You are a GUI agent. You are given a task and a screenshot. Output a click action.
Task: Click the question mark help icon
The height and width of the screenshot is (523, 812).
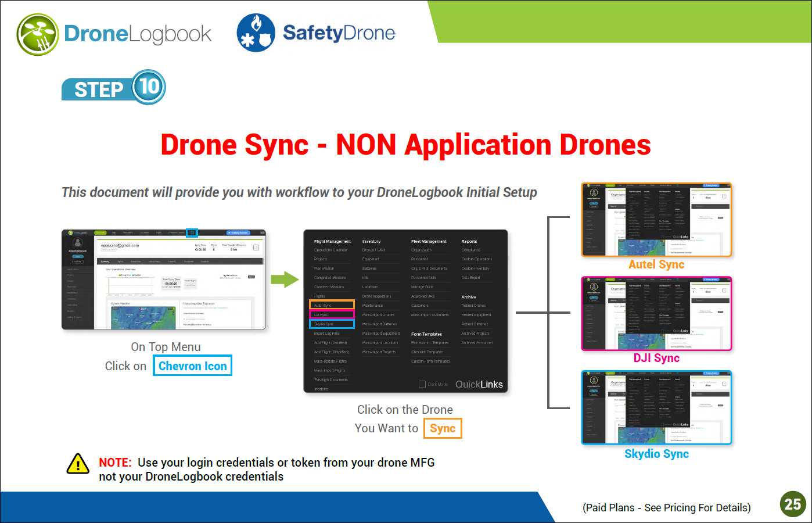(x=256, y=248)
